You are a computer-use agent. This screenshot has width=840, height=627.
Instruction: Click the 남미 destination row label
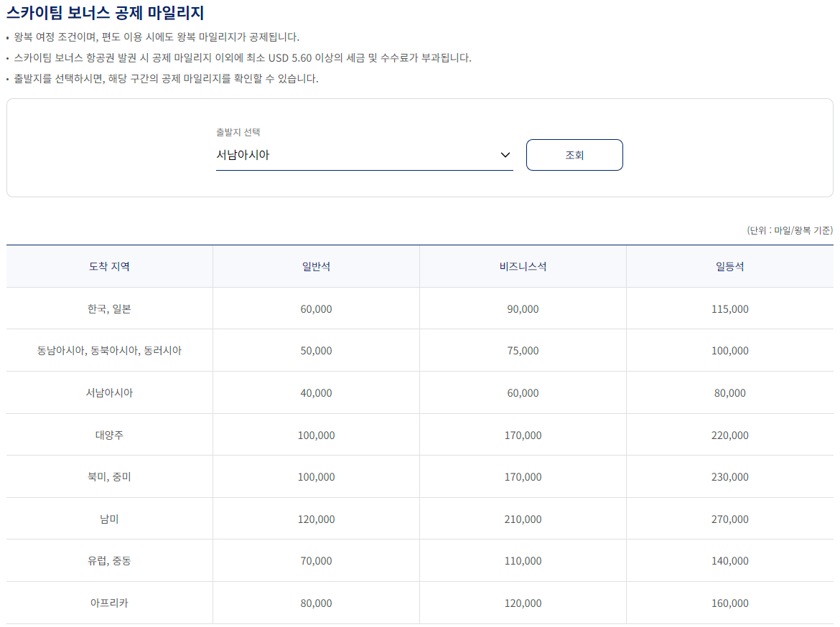[x=108, y=519]
